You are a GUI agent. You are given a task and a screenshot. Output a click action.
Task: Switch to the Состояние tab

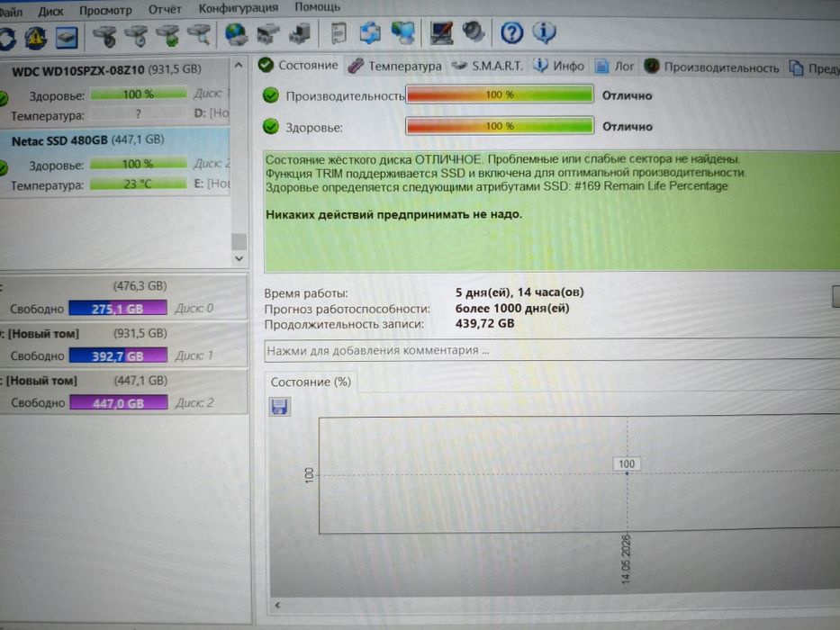(x=298, y=66)
